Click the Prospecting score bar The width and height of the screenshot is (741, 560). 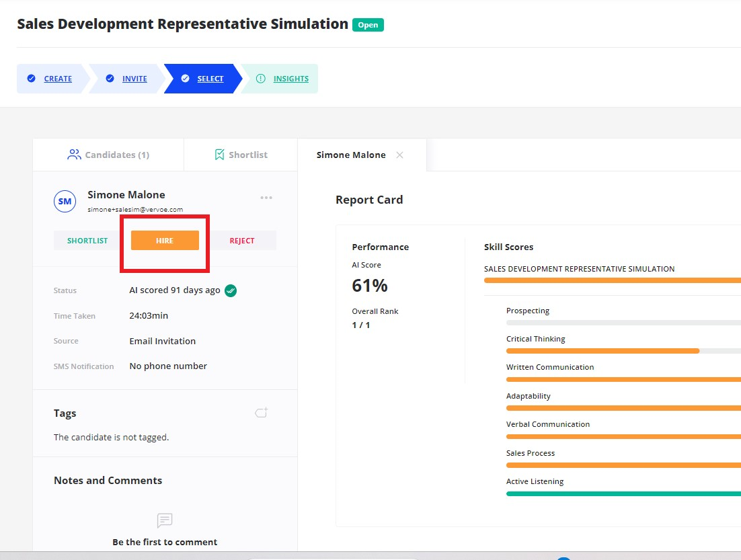[x=623, y=323]
